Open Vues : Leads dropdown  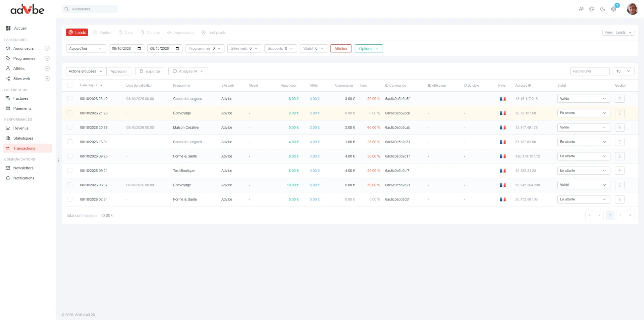(x=618, y=32)
